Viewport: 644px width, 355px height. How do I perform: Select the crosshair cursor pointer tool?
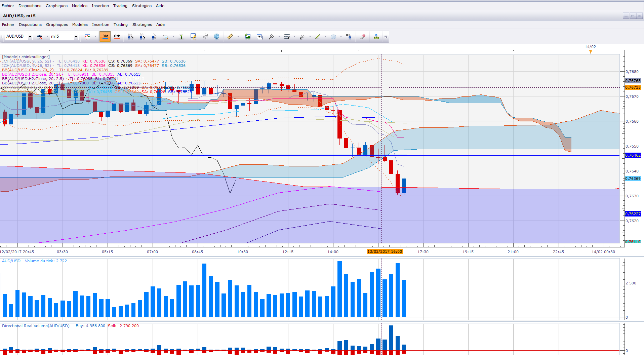pos(154,37)
